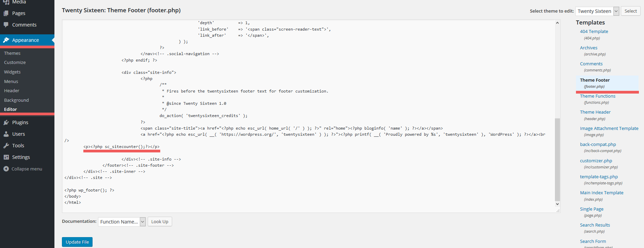Image resolution: width=644 pixels, height=248 pixels.
Task: Click the code editor scrollbar thumb
Action: (x=557, y=160)
